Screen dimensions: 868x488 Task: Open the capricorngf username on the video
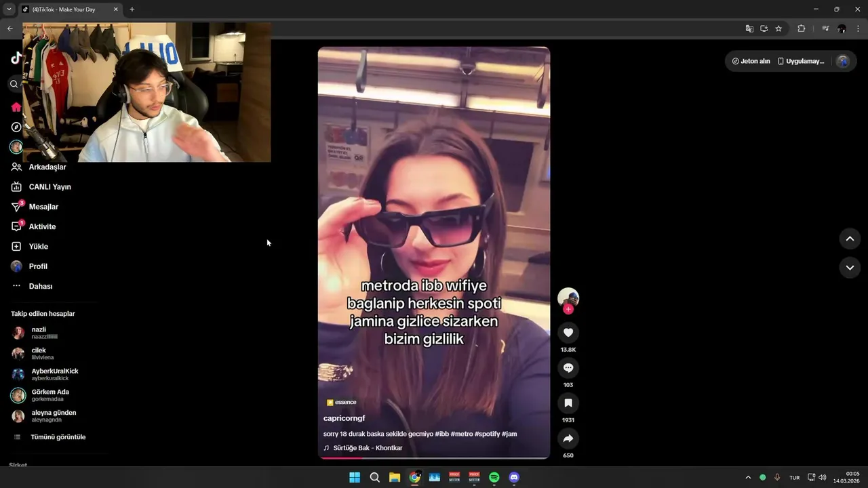point(344,418)
